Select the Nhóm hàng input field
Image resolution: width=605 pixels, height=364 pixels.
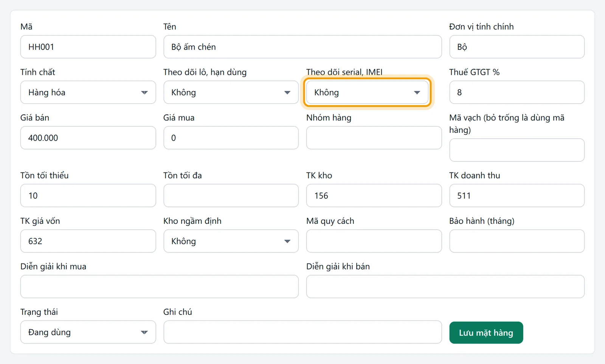tap(374, 138)
